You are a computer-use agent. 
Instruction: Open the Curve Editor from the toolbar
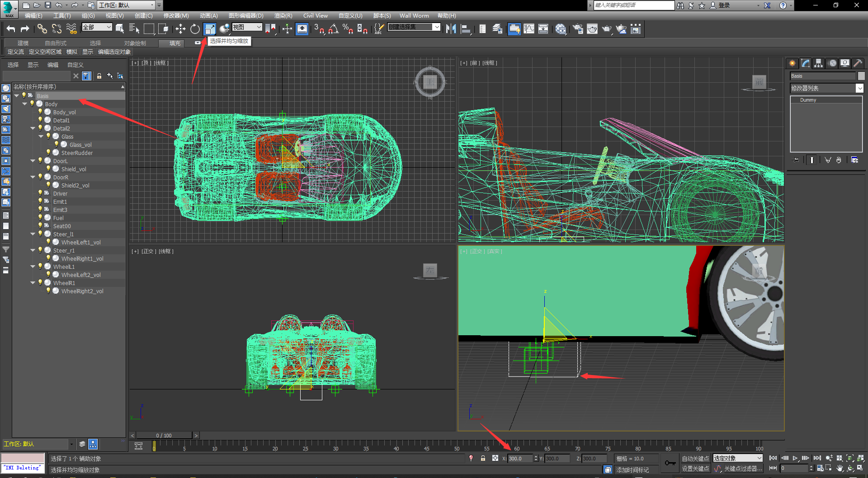(x=528, y=29)
